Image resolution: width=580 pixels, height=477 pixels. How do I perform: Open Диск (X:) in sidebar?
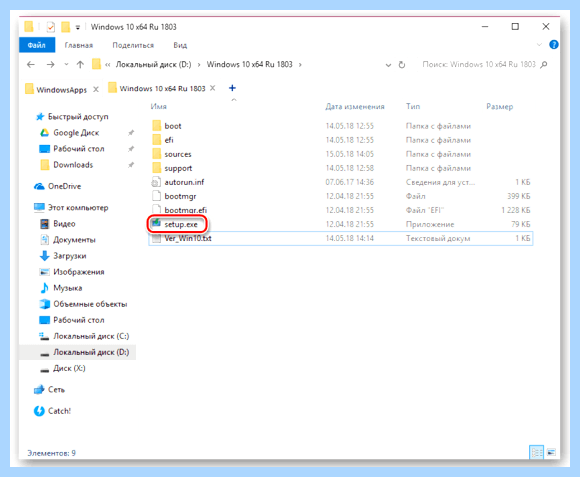point(69,368)
